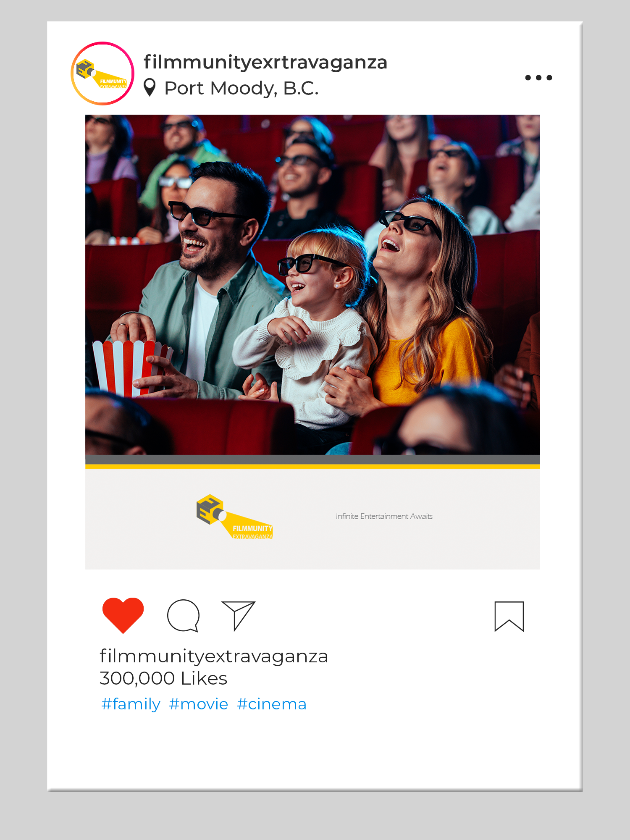Screen dimensions: 630x840
Task: Open the three-dot more options menu
Action: [539, 78]
